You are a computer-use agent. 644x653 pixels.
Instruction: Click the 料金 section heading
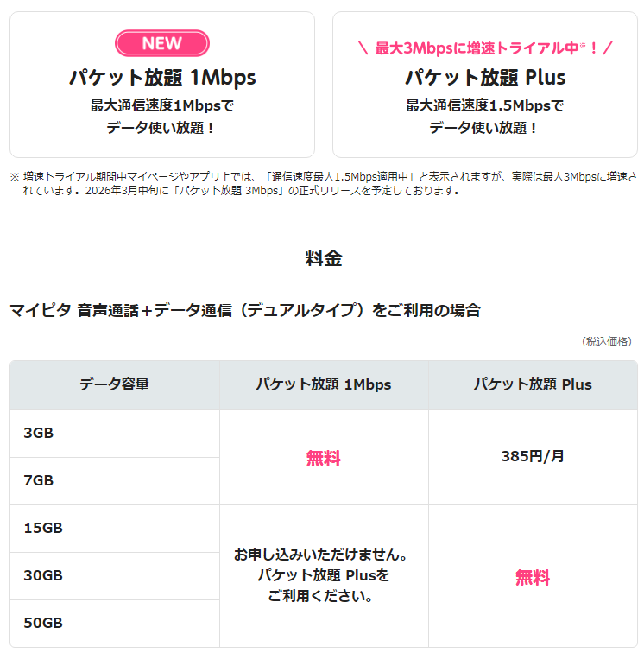[323, 258]
